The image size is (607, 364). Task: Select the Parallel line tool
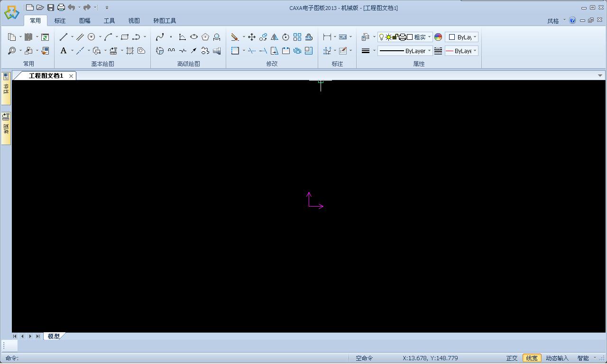[80, 37]
